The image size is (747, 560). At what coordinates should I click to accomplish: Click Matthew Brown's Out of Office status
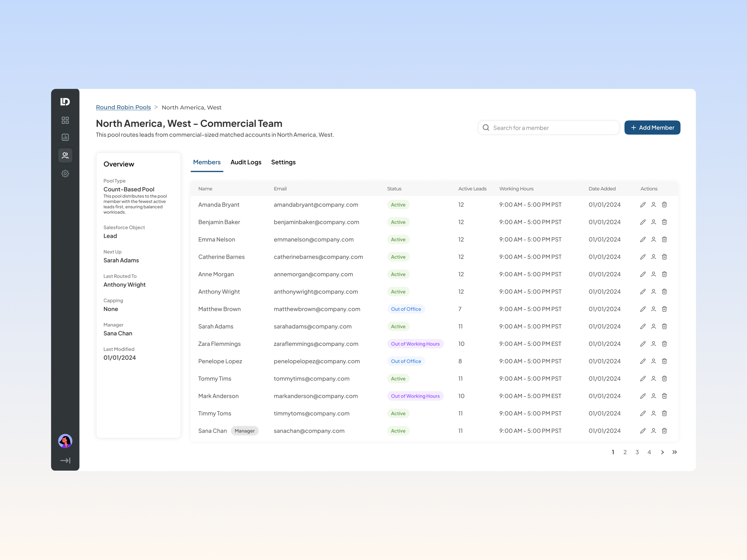406,309
